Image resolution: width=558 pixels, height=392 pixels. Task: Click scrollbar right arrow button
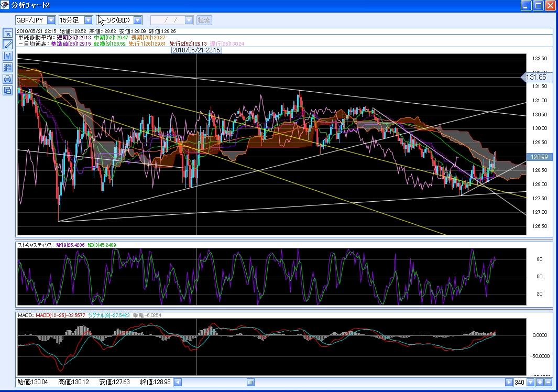[509, 382]
